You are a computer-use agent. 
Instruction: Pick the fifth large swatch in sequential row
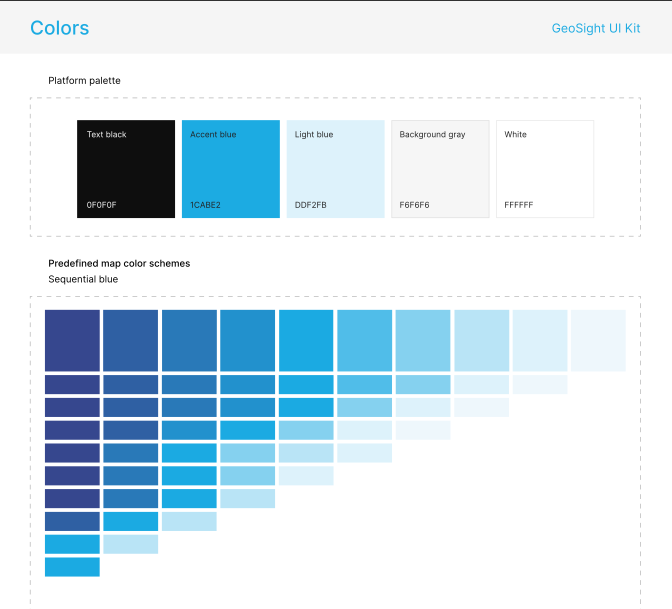306,341
